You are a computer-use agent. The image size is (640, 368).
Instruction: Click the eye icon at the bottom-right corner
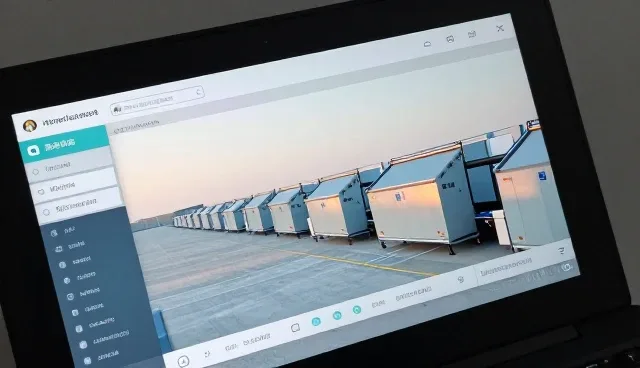(566, 267)
